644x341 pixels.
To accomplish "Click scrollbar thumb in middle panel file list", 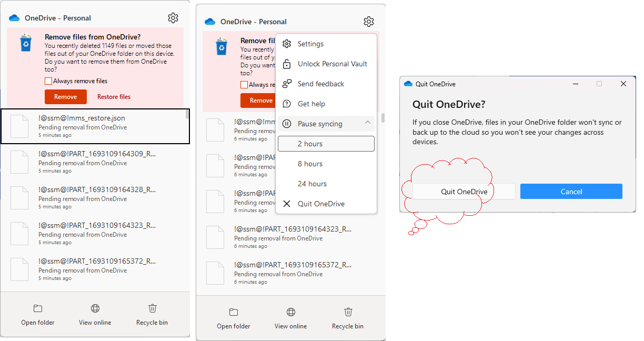I will click(x=383, y=118).
